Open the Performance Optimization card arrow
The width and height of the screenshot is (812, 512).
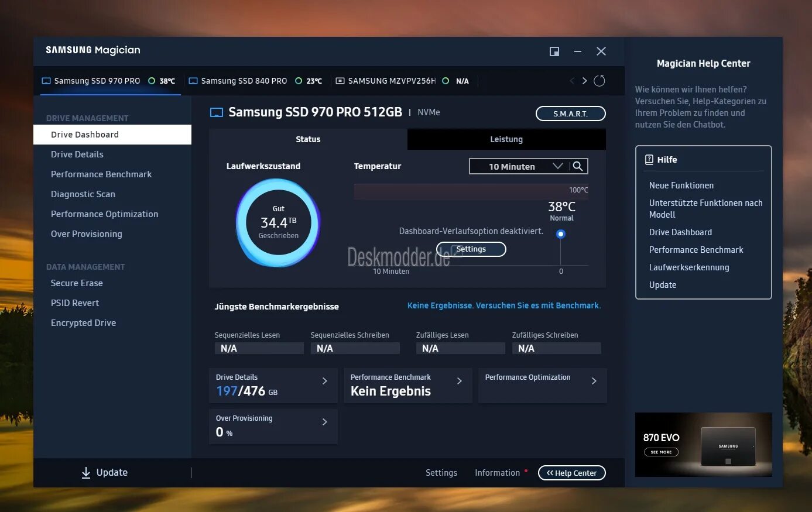594,381
